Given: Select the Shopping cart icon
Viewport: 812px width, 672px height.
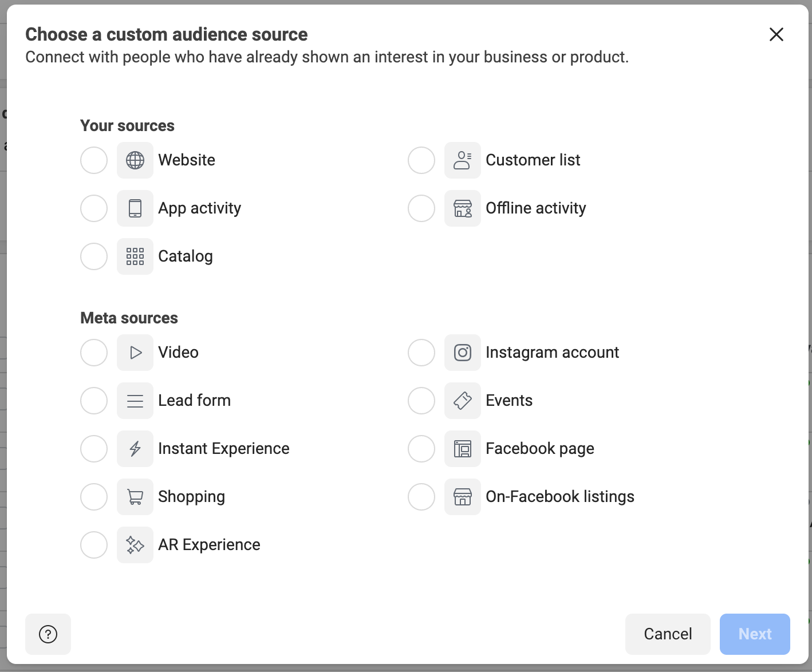Looking at the screenshot, I should pyautogui.click(x=135, y=497).
